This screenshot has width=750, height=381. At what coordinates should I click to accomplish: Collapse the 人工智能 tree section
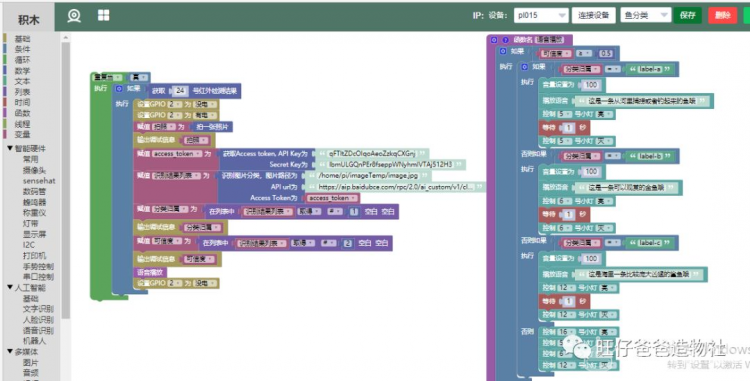pos(10,287)
